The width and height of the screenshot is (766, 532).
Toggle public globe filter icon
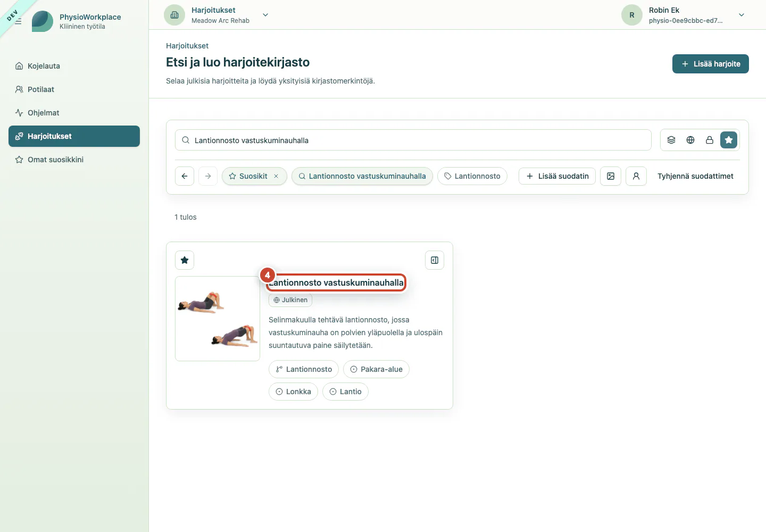point(690,140)
